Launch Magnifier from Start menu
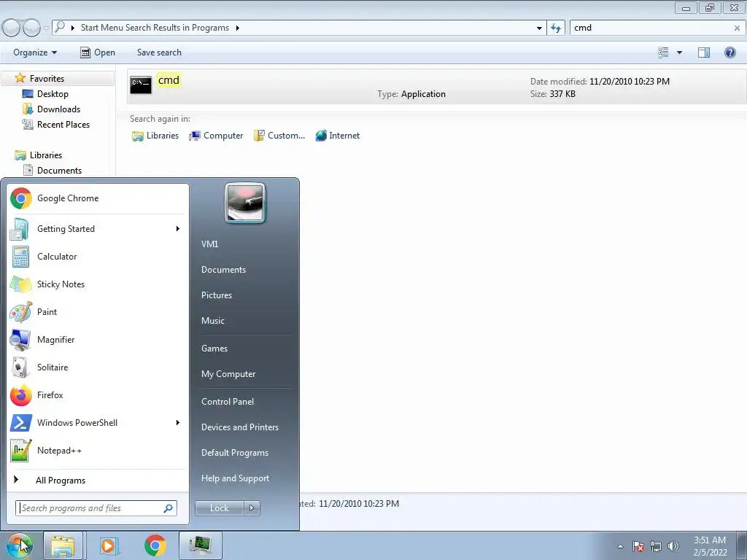This screenshot has width=747, height=560. click(x=97, y=340)
